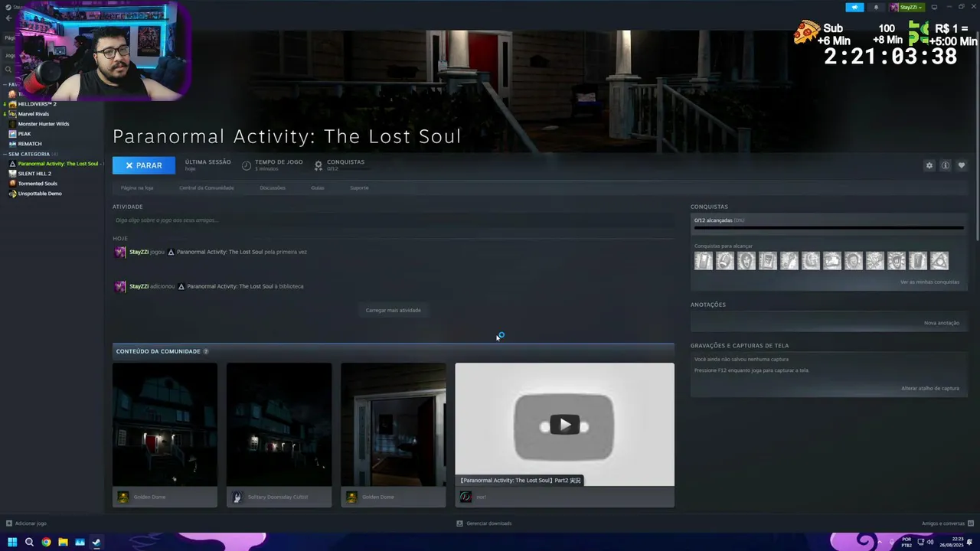Play the Paranormal Activity Part2 community video
The height and width of the screenshot is (551, 980).
pyautogui.click(x=564, y=425)
